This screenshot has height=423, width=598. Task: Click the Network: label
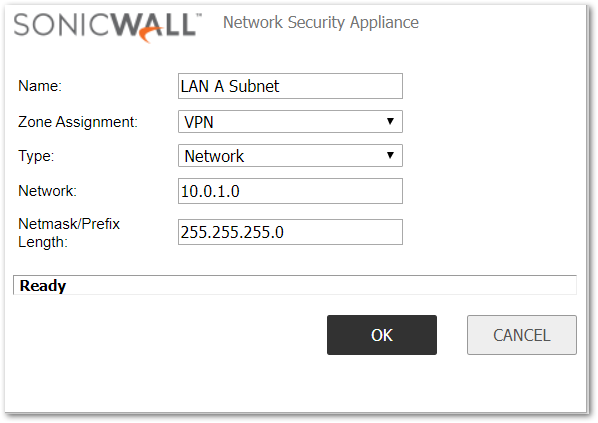click(x=47, y=191)
